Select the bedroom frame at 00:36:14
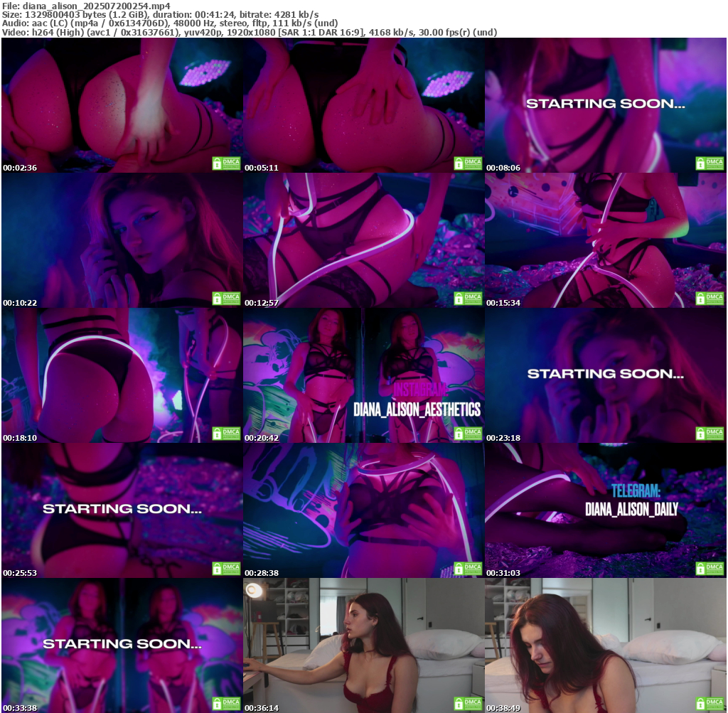This screenshot has height=713, width=728. pos(363,645)
